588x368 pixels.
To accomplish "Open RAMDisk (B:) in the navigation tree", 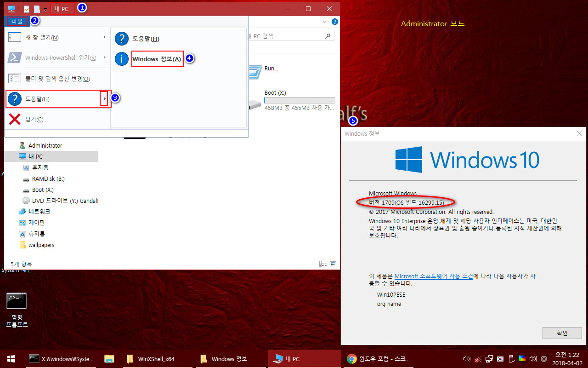I will click(44, 178).
